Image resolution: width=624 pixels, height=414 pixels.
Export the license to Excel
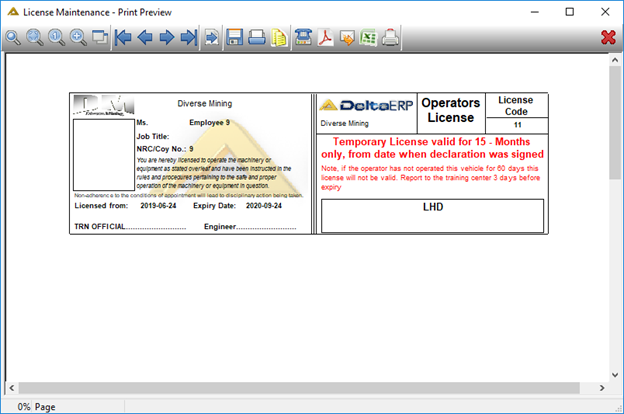pyautogui.click(x=369, y=38)
